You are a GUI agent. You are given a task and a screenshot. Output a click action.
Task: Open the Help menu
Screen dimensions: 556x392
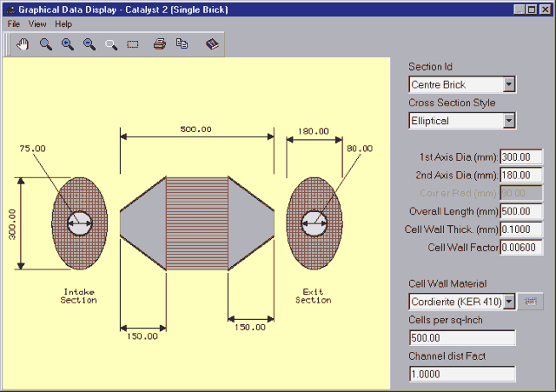pyautogui.click(x=63, y=24)
